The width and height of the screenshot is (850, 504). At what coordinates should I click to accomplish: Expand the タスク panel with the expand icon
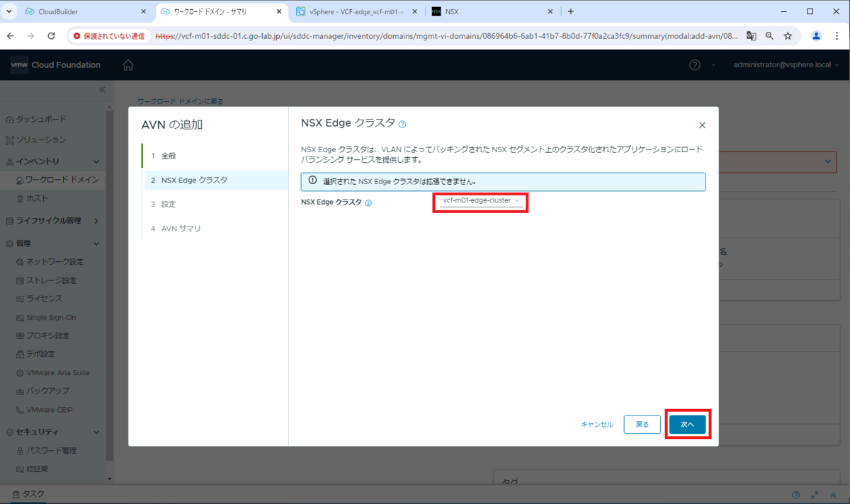pyautogui.click(x=815, y=495)
